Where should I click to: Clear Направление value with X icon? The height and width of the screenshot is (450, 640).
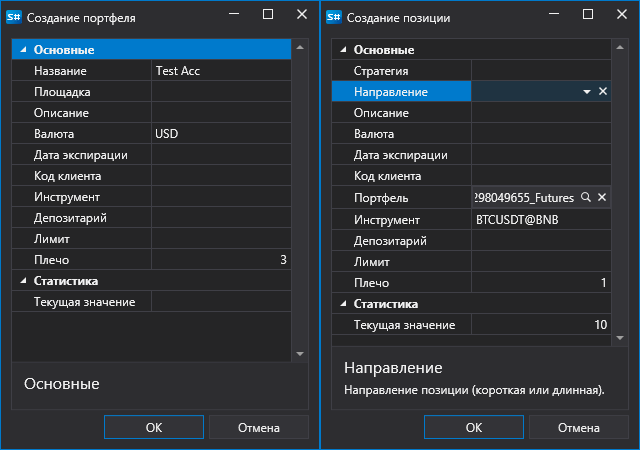(603, 91)
